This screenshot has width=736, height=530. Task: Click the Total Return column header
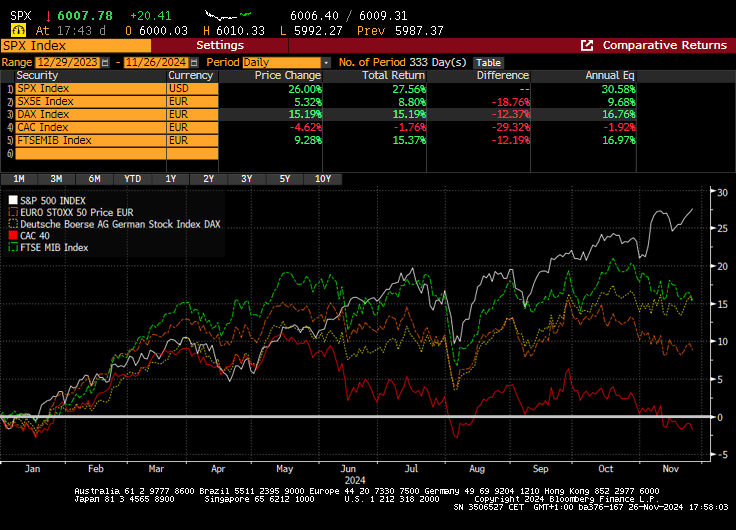pos(393,76)
